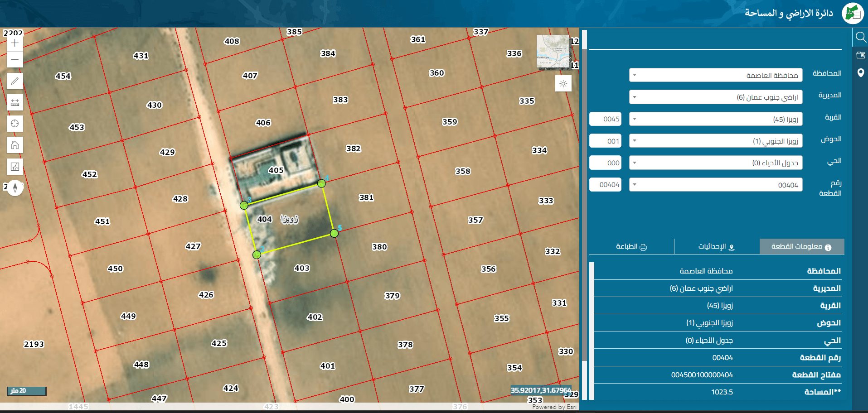The height and width of the screenshot is (413, 868).
Task: Open the location pin panel
Action: coord(860,72)
